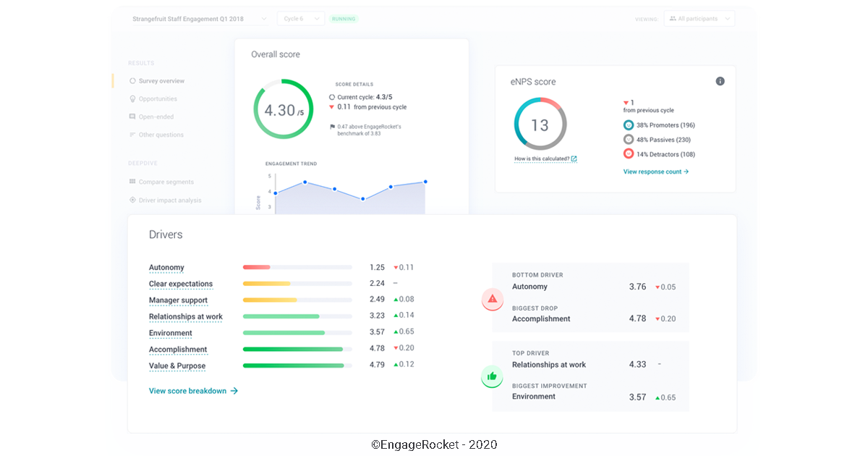Expand the Cycle 6 dropdown
The image size is (868, 456).
click(300, 18)
